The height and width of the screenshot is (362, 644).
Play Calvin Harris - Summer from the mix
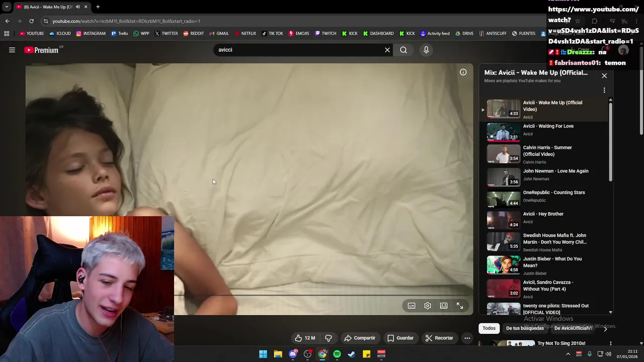543,154
